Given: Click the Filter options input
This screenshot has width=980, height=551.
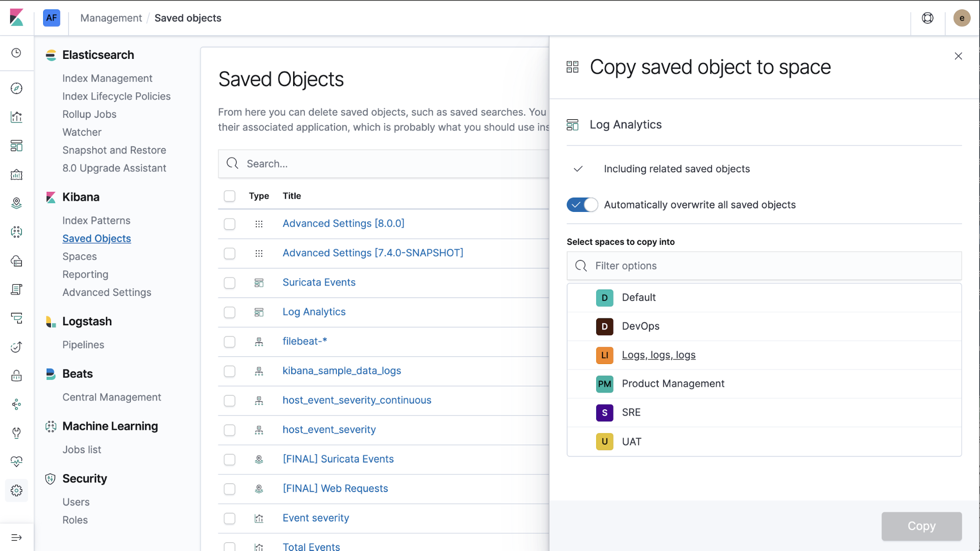Looking at the screenshot, I should [764, 265].
